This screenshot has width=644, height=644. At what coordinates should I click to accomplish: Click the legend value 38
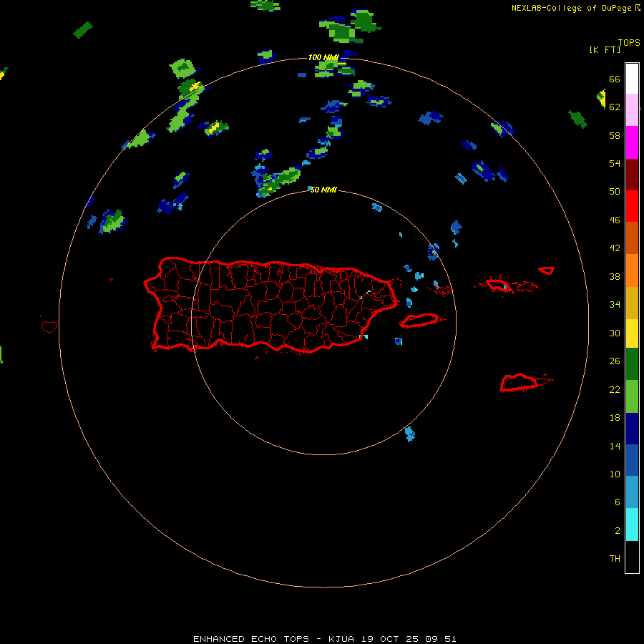[x=615, y=276]
